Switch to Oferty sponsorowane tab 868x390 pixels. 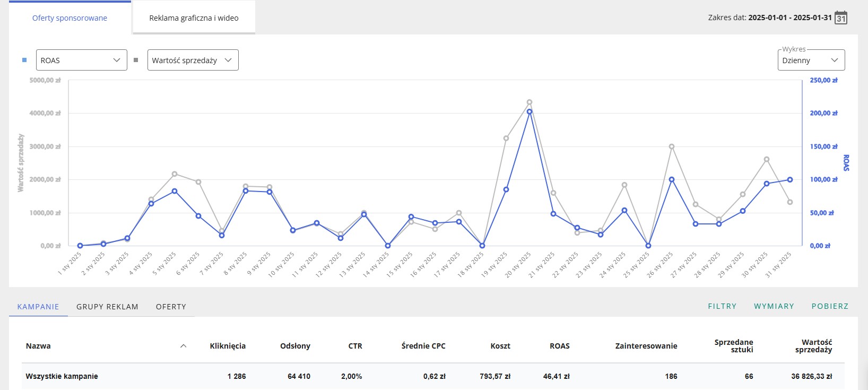70,18
